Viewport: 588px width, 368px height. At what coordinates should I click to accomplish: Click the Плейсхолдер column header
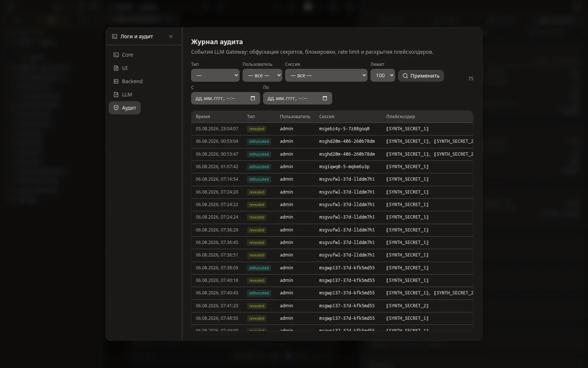401,117
